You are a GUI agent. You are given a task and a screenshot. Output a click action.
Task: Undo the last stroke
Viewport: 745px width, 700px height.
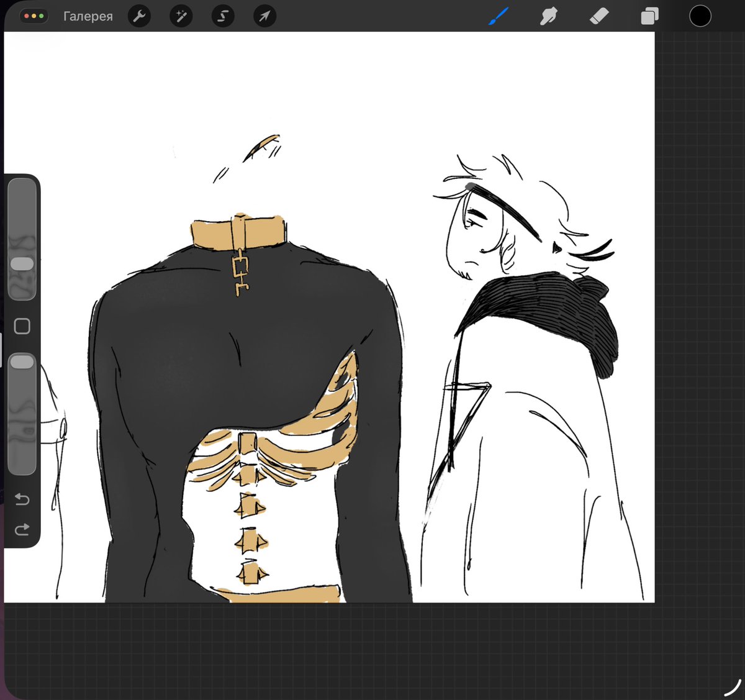22,499
